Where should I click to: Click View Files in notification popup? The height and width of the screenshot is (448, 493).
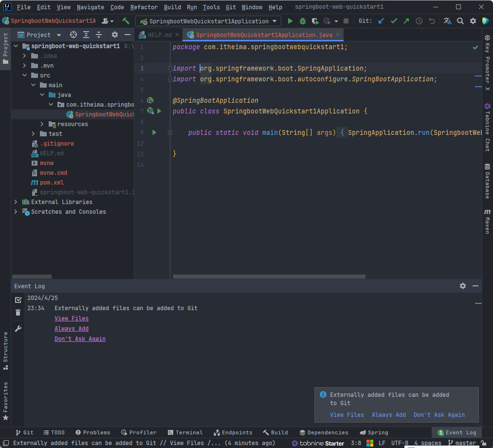(347, 415)
